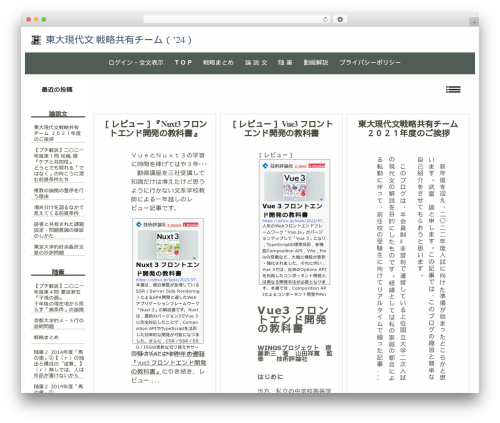
Task: Click the Vue 3 フロントエンド開発の教科書 embed title
Action: pyautogui.click(x=293, y=210)
